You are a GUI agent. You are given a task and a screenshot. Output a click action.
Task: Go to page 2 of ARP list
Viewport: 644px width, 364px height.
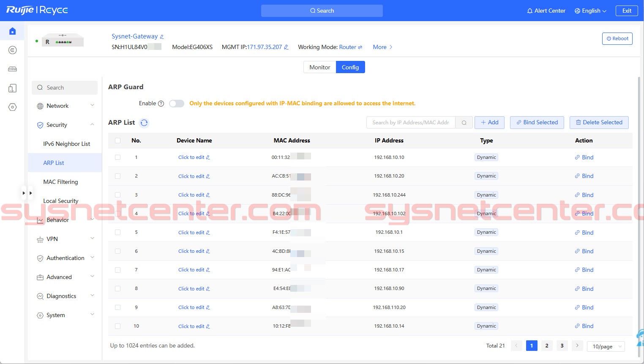click(547, 346)
